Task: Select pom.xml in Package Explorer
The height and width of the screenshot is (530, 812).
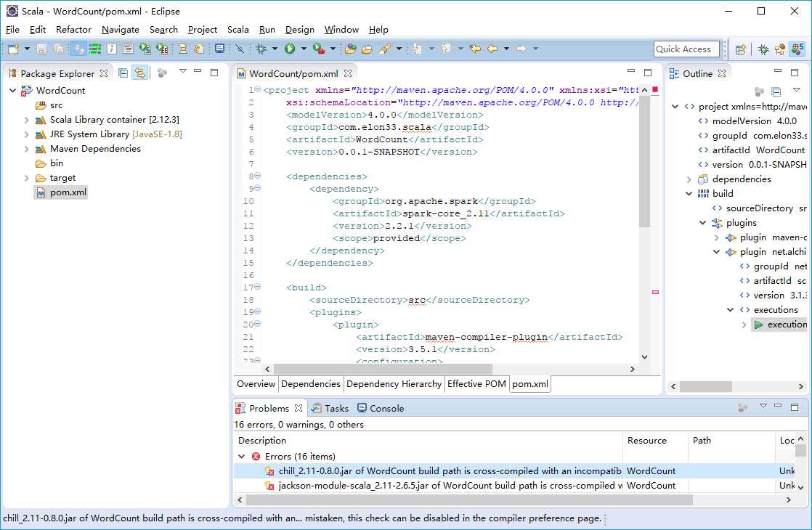Action: click(x=60, y=192)
